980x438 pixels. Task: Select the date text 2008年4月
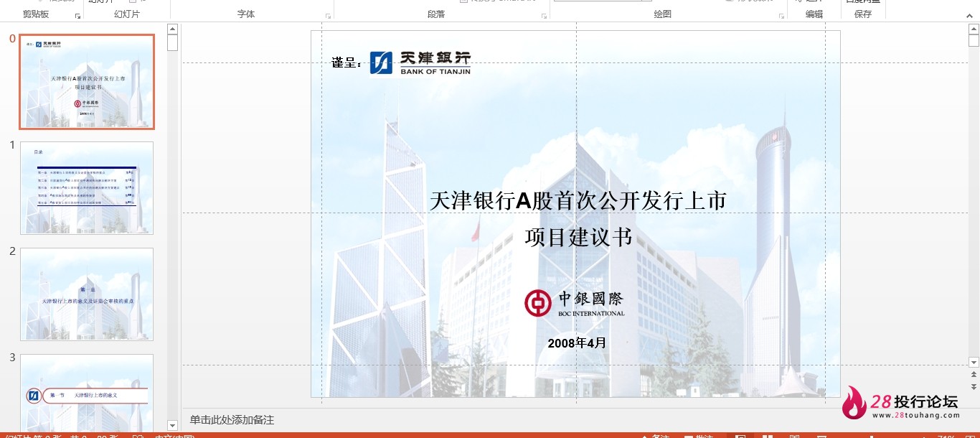577,343
